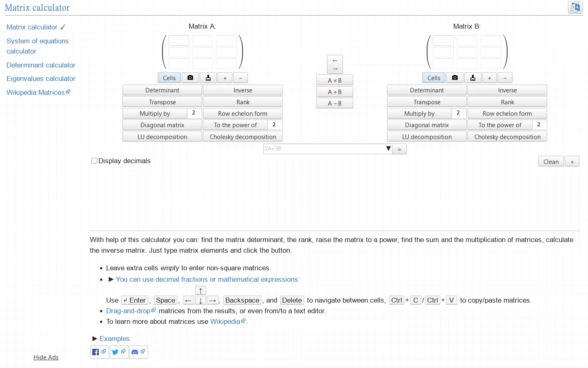The height and width of the screenshot is (368, 588).
Task: Open Determinant calculator page
Action: [41, 65]
